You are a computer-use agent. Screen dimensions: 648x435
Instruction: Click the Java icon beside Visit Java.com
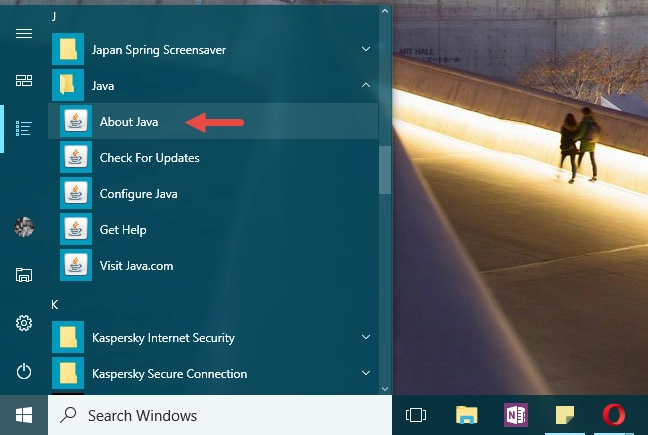coord(76,265)
